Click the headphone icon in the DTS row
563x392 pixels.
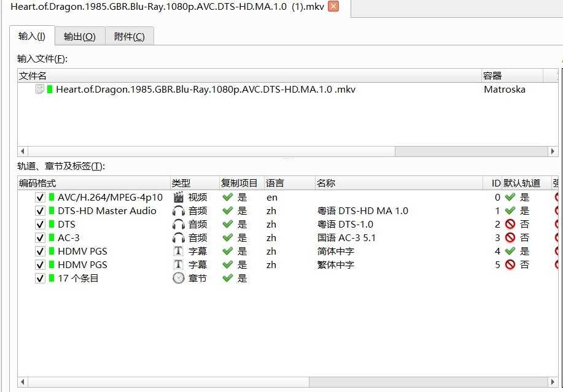(179, 225)
